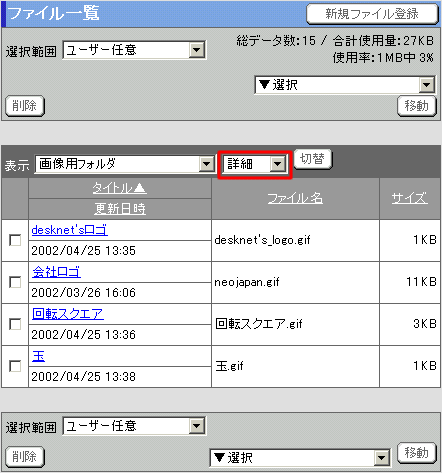Click the top 移動 button
The height and width of the screenshot is (473, 442).
[x=417, y=106]
